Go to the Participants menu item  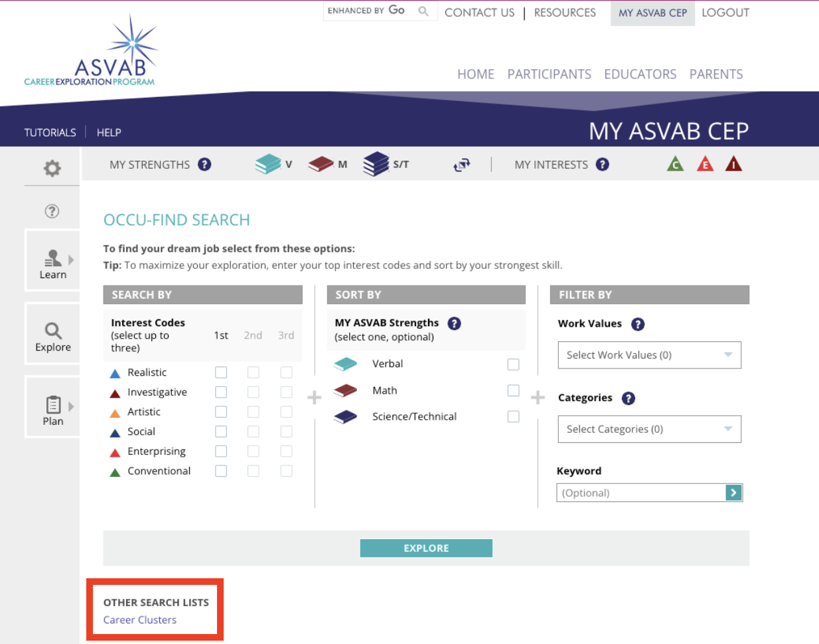tap(549, 74)
